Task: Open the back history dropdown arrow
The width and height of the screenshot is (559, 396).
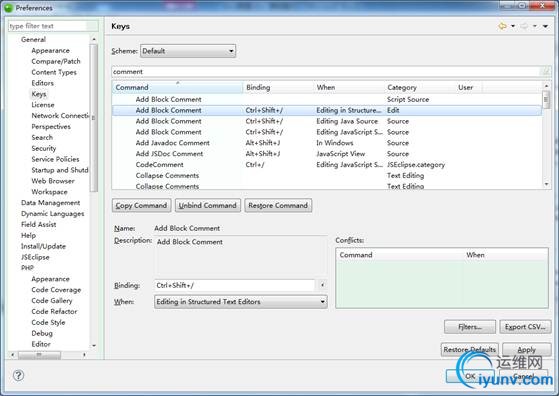Action: pos(513,26)
